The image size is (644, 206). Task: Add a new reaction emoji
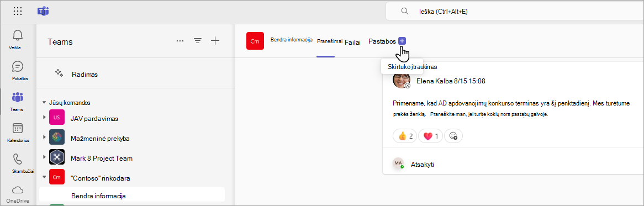(453, 136)
